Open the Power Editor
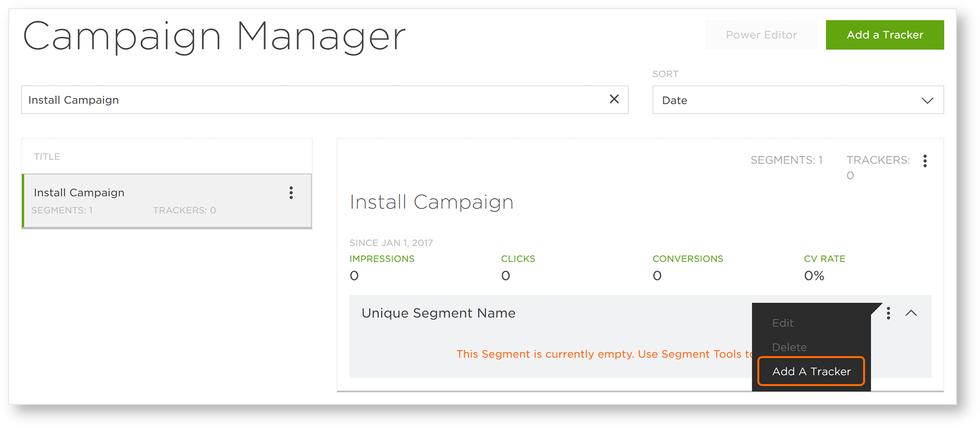The height and width of the screenshot is (428, 980). 761,35
